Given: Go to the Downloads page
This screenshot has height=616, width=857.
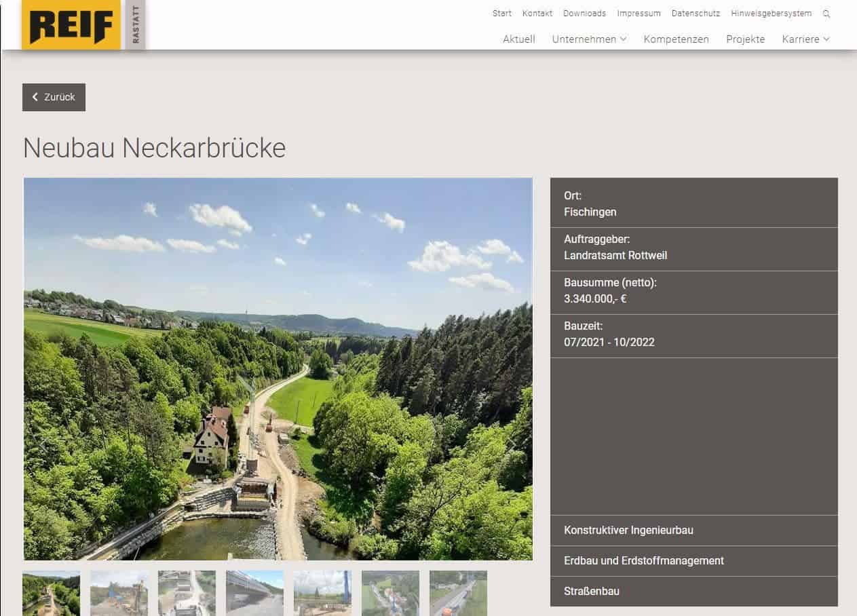Looking at the screenshot, I should tap(584, 14).
